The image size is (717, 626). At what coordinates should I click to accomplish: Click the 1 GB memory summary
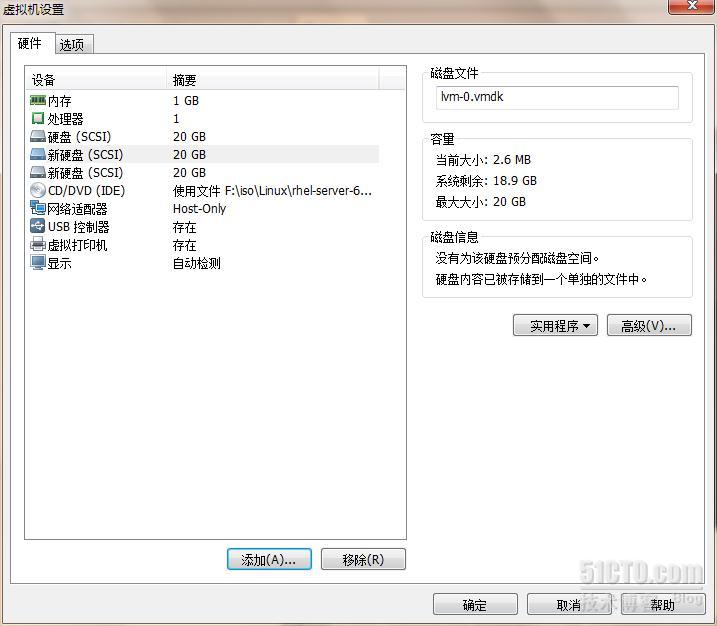(186, 101)
